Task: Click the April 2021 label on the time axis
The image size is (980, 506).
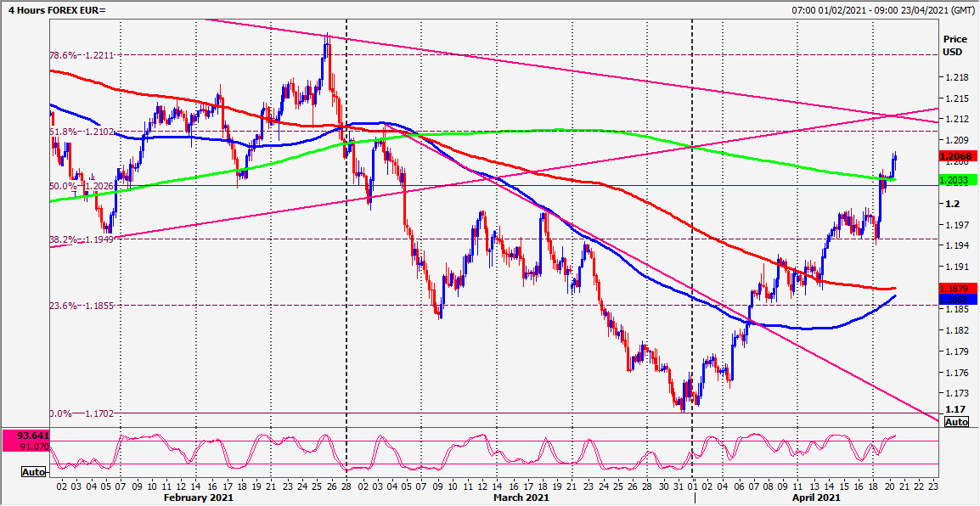Action: (816, 498)
